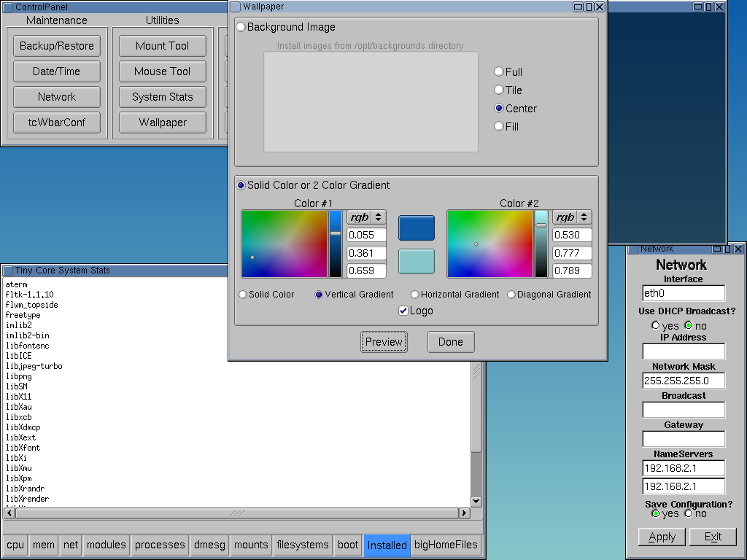747x560 pixels.
Task: Switch to the mem tab
Action: coord(43,545)
